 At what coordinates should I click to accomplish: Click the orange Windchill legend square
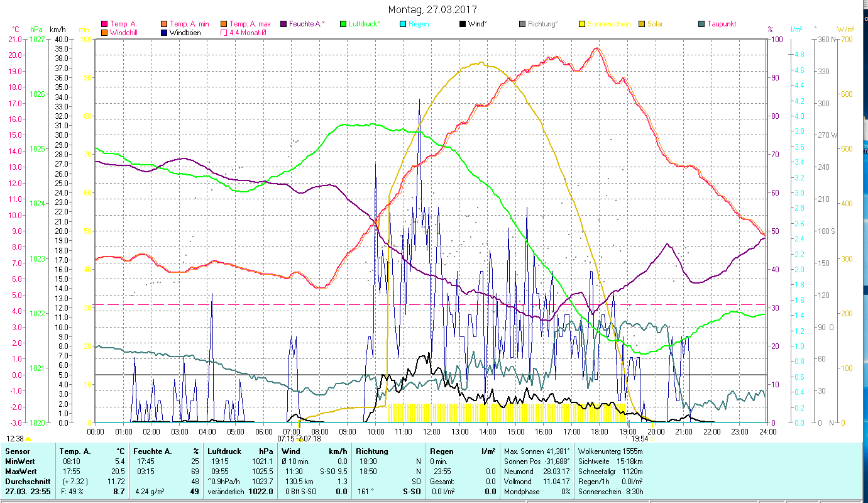104,33
